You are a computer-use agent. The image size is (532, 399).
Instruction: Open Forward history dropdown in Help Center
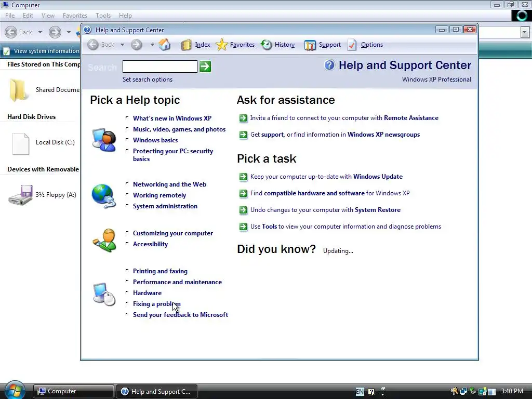(x=152, y=45)
